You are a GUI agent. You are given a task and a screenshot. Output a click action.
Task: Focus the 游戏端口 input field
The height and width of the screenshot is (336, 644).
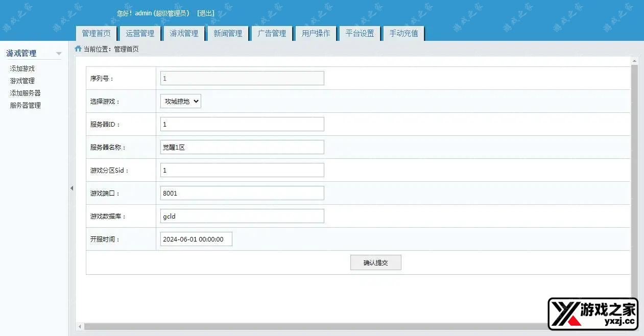click(242, 193)
